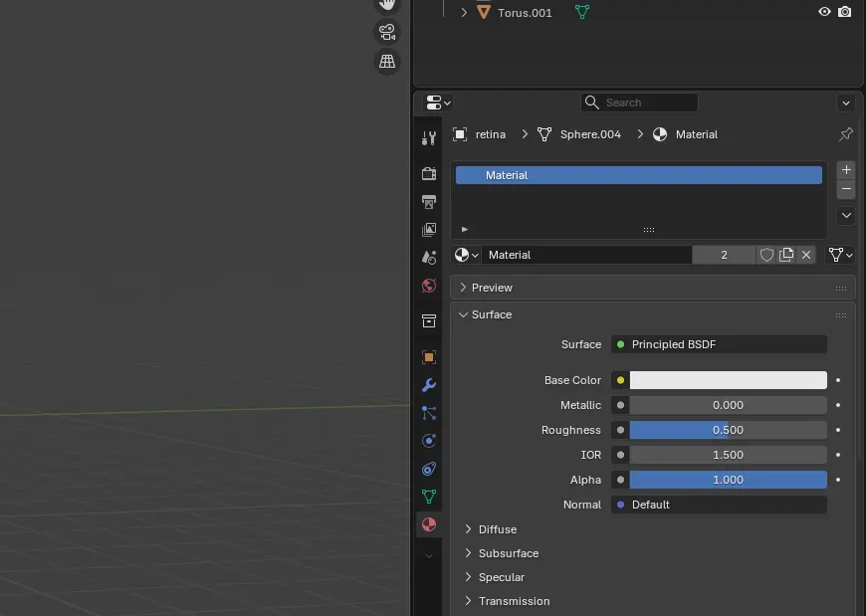
Task: Open the Render properties tab
Action: point(429,174)
